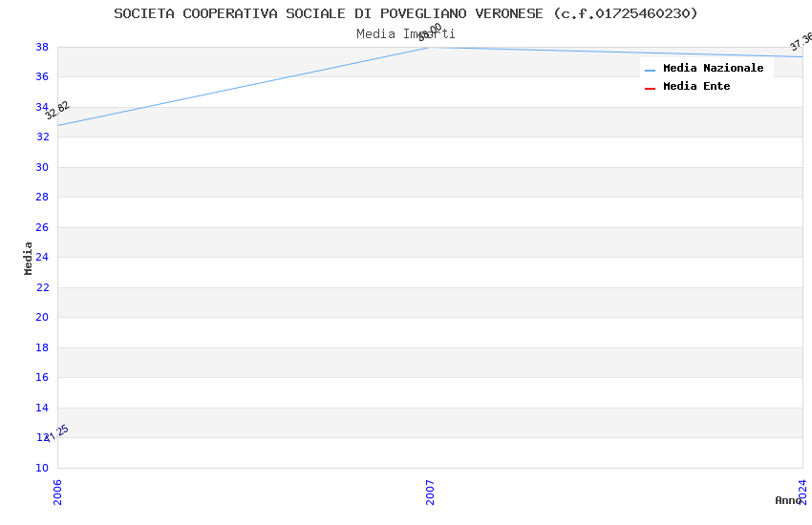Select the 2024 x-axis year label
The image size is (812, 525).
802,492
